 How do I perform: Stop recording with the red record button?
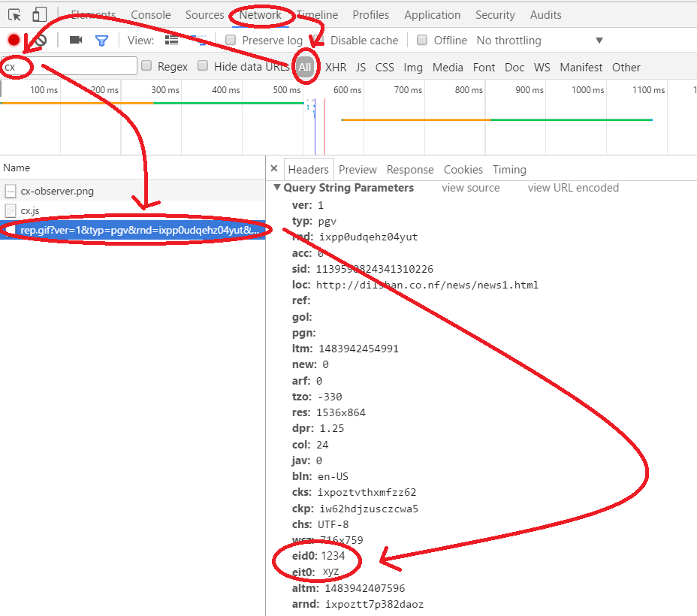pos(14,40)
